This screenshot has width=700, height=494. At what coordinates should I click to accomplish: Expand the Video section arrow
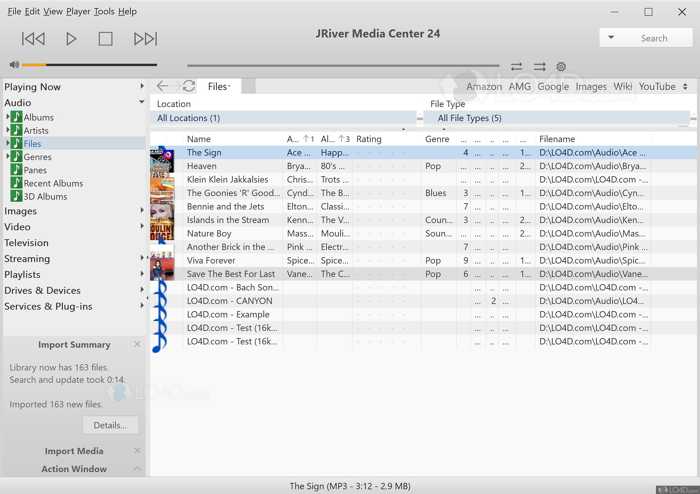point(142,226)
